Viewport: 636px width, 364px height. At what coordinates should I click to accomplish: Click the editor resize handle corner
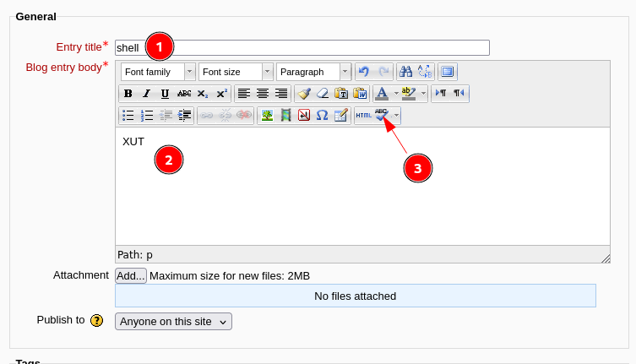point(606,258)
